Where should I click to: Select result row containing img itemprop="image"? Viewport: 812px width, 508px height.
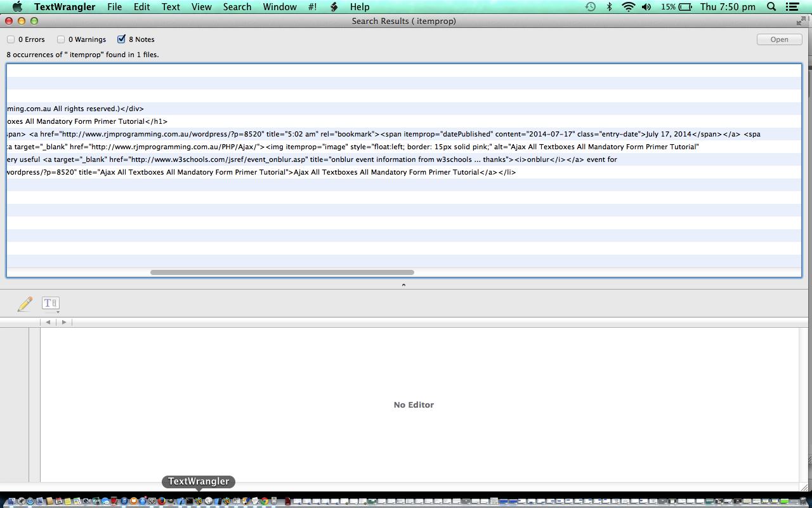coord(404,147)
